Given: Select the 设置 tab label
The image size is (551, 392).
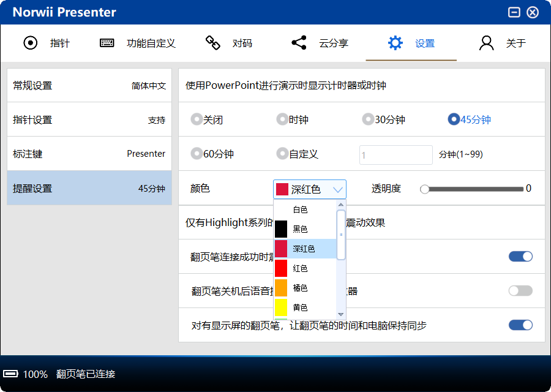Looking at the screenshot, I should pos(425,43).
